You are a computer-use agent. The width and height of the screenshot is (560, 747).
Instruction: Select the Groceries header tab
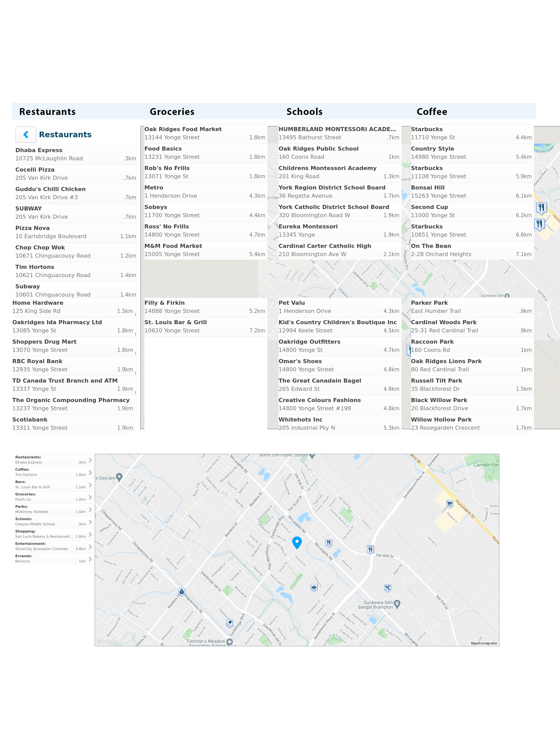pyautogui.click(x=172, y=112)
